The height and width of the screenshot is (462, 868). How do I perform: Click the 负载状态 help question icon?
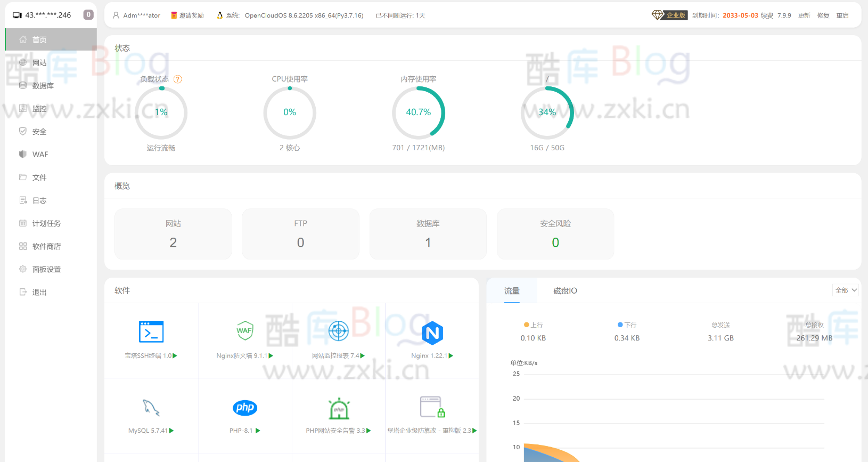tap(178, 79)
